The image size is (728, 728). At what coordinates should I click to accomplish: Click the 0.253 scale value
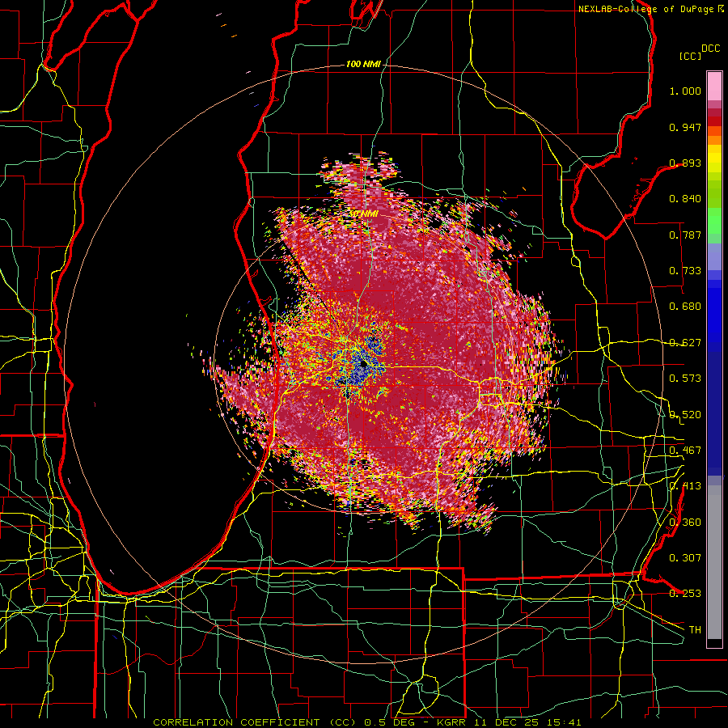[x=685, y=594]
